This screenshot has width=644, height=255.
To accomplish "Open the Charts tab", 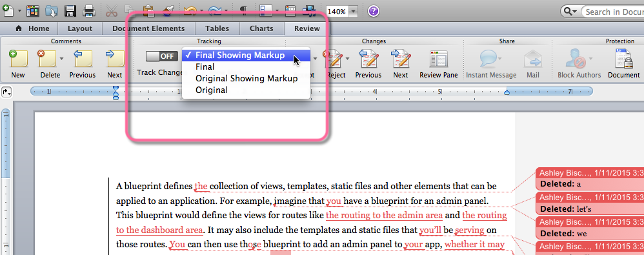I will tap(261, 28).
